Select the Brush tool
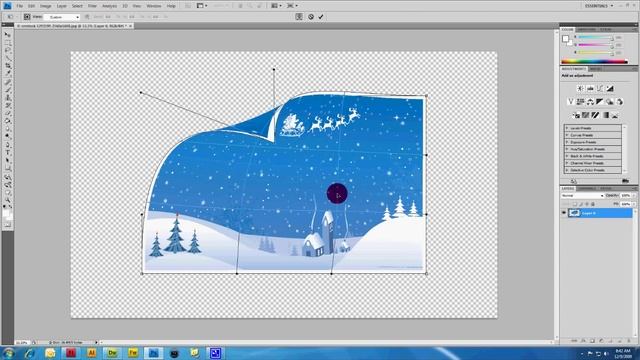The height and width of the screenshot is (360, 640). click(x=7, y=90)
